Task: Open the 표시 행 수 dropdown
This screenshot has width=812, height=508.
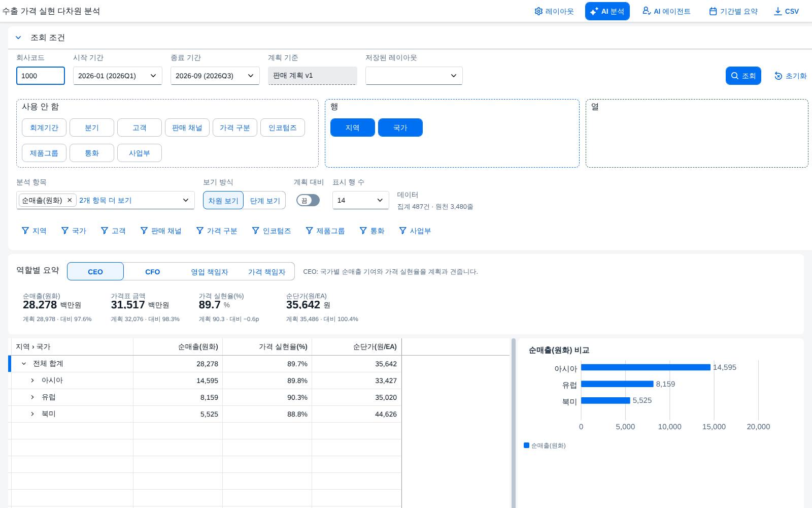Action: [361, 200]
